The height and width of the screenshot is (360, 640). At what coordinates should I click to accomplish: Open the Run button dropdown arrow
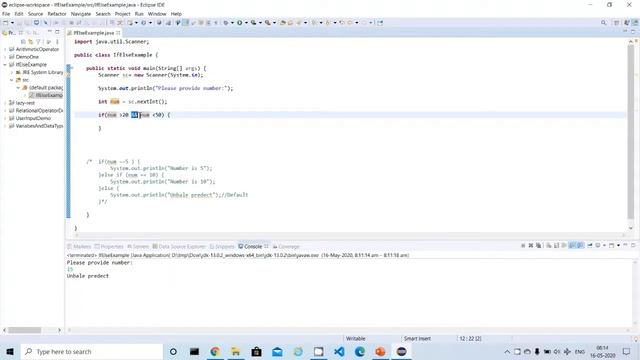coord(246,23)
